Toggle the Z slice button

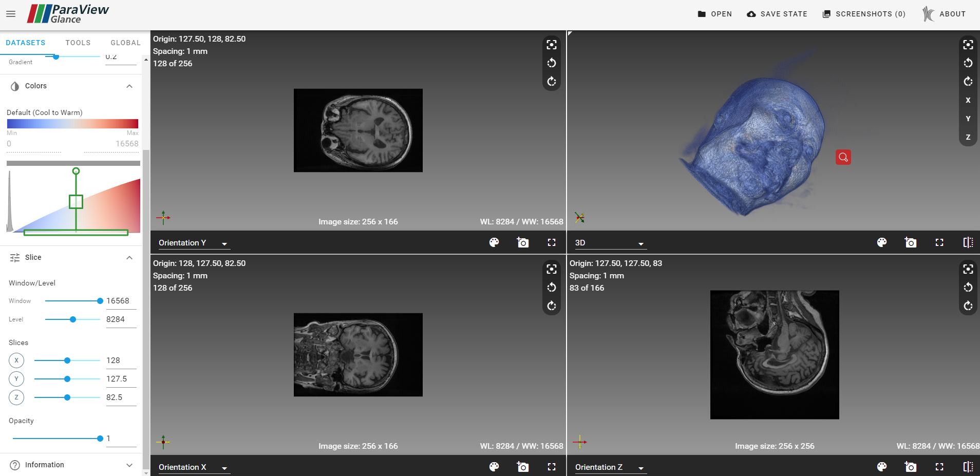16,397
